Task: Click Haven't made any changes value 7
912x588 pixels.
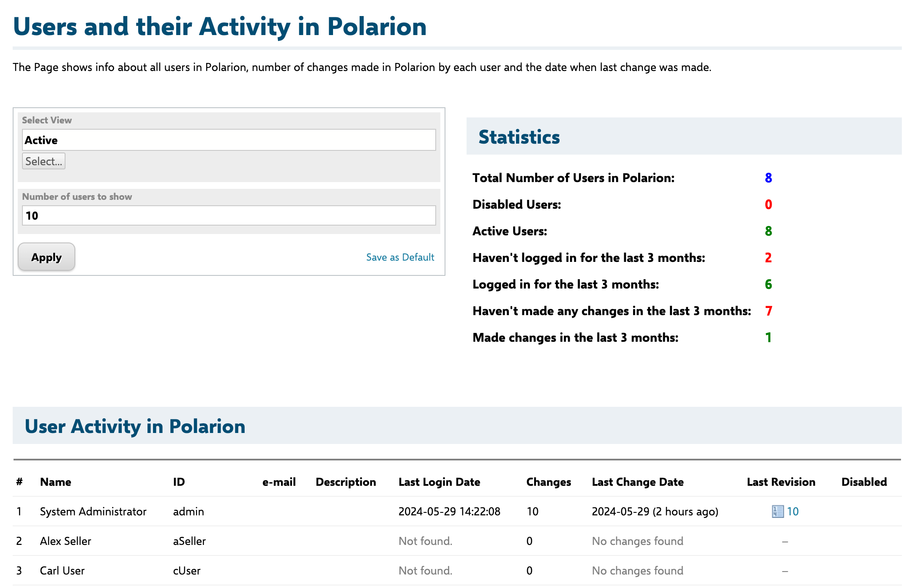Action: click(x=768, y=311)
